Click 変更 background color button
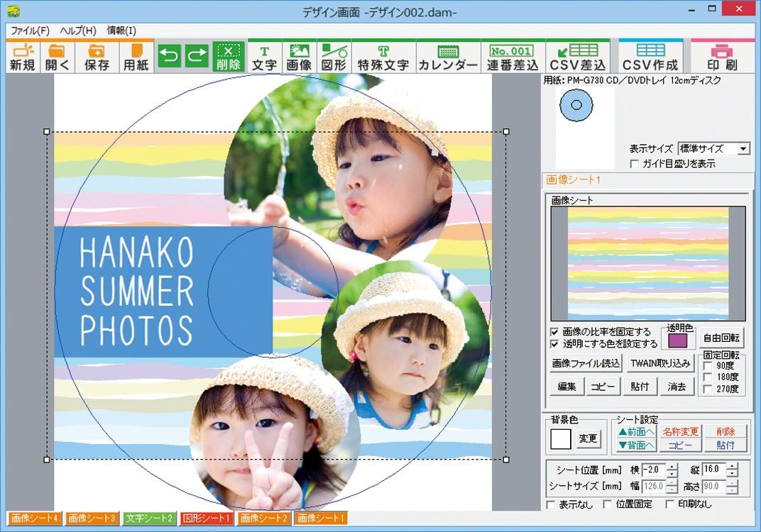The height and width of the screenshot is (532, 761). [588, 438]
